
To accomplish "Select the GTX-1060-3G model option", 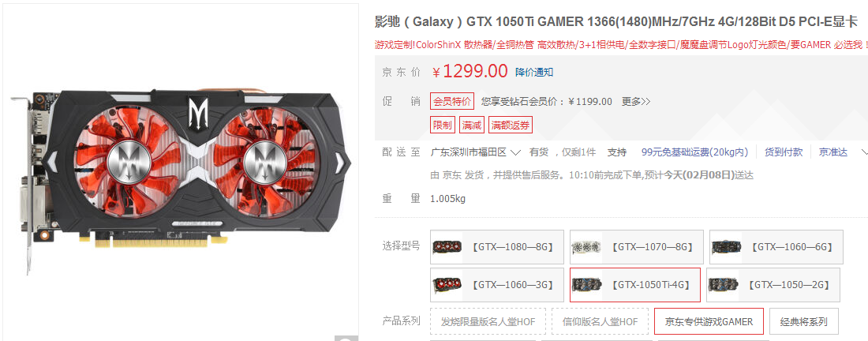I will pos(497,285).
